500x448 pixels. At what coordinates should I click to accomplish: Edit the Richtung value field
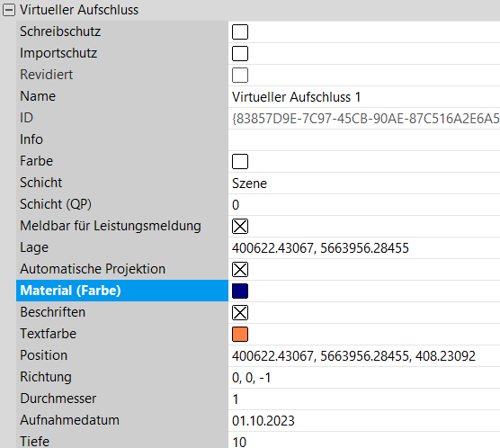click(x=364, y=378)
